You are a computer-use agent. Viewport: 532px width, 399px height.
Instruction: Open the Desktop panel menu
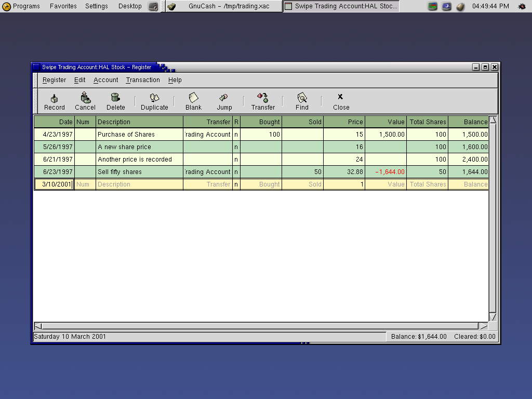(130, 6)
